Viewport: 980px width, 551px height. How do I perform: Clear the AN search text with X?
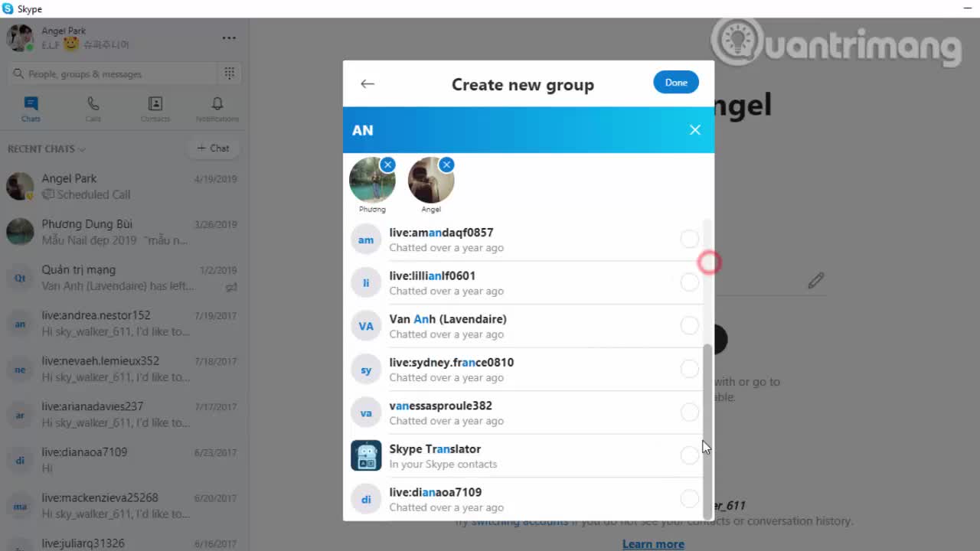[695, 130]
